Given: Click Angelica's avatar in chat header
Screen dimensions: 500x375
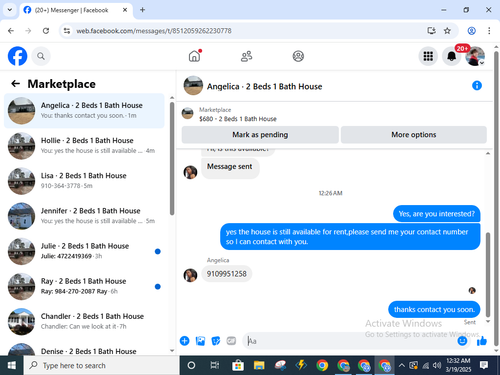Looking at the screenshot, I should click(193, 86).
